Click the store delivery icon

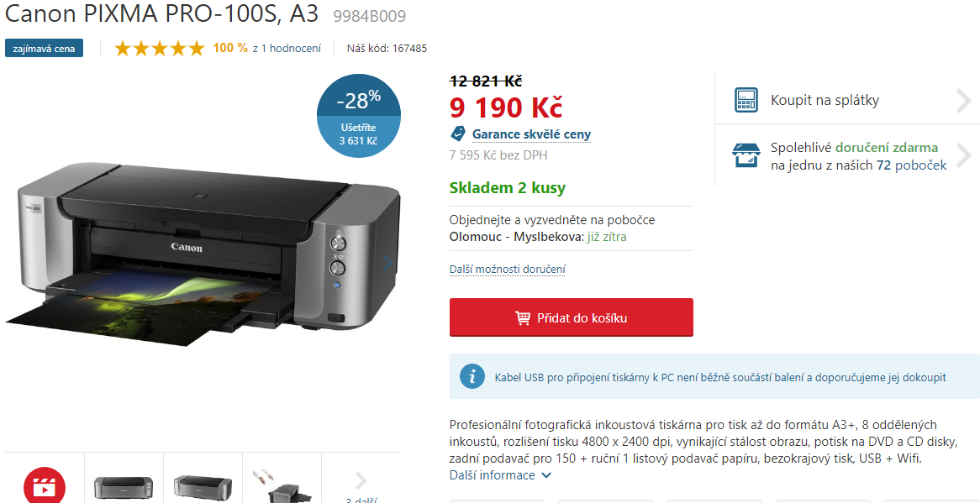tap(746, 155)
